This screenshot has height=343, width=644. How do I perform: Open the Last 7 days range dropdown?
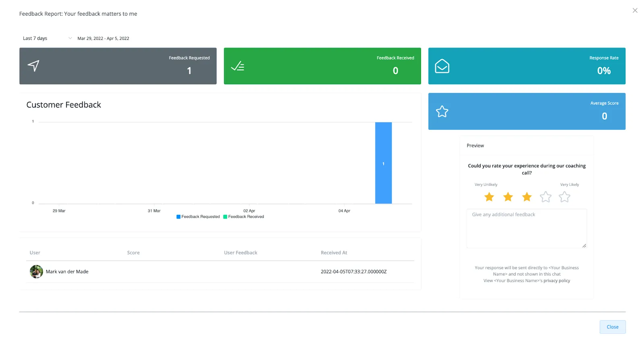click(47, 38)
